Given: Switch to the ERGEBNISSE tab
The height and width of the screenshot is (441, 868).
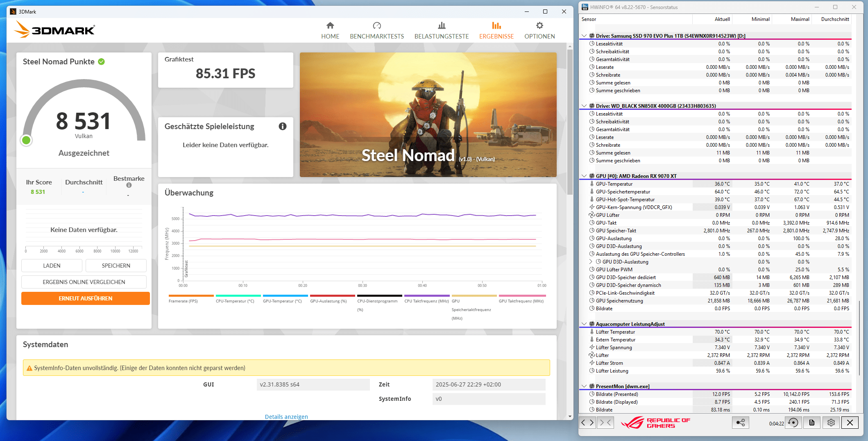Looking at the screenshot, I should [x=496, y=31].
